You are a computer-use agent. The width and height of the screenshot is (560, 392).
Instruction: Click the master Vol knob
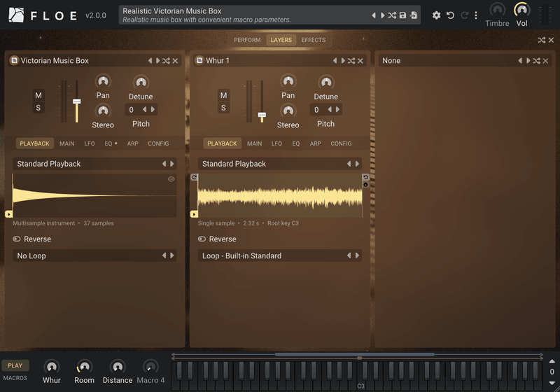point(521,10)
